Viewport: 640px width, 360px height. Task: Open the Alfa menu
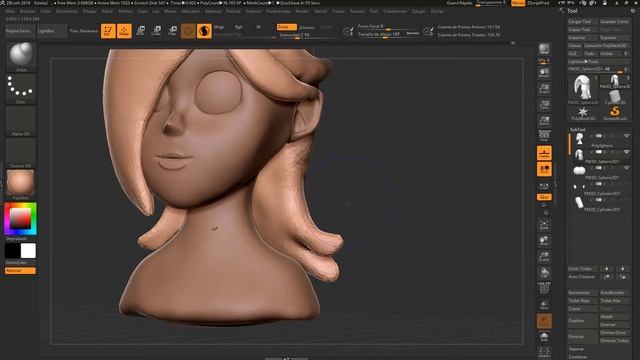[x=10, y=11]
